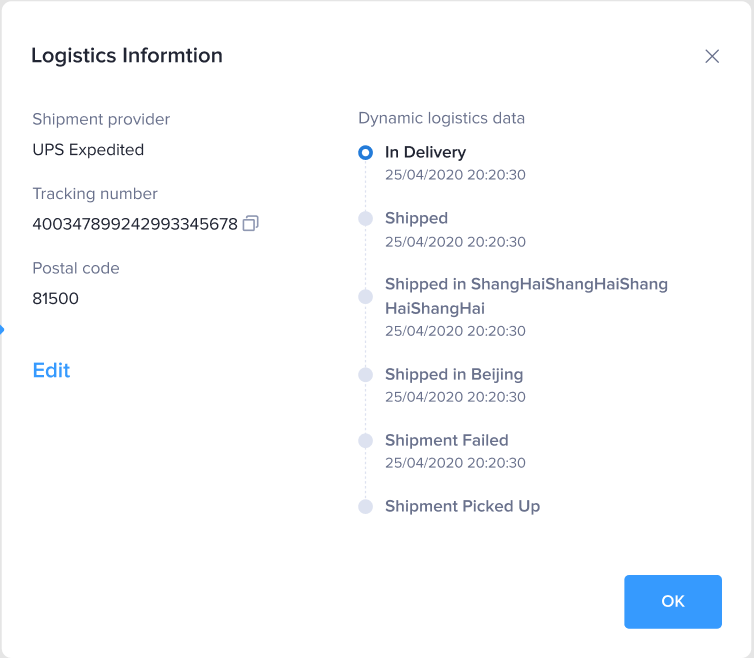Select the Shipped in ShangHai timeline dot
The width and height of the screenshot is (754, 658).
366,297
